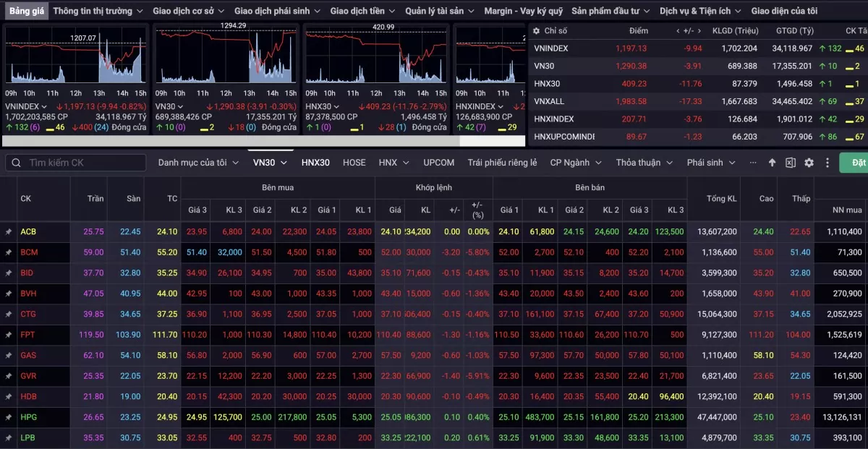Pin the HPG stock row

[9, 417]
